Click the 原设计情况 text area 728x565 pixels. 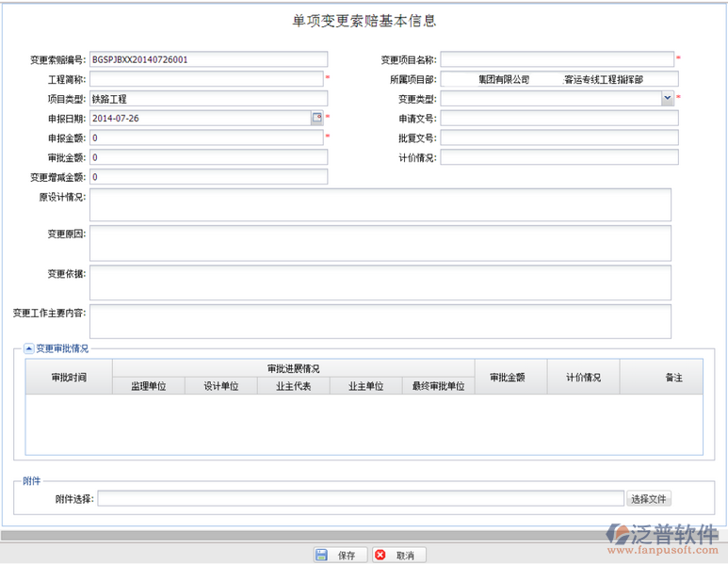(380, 204)
